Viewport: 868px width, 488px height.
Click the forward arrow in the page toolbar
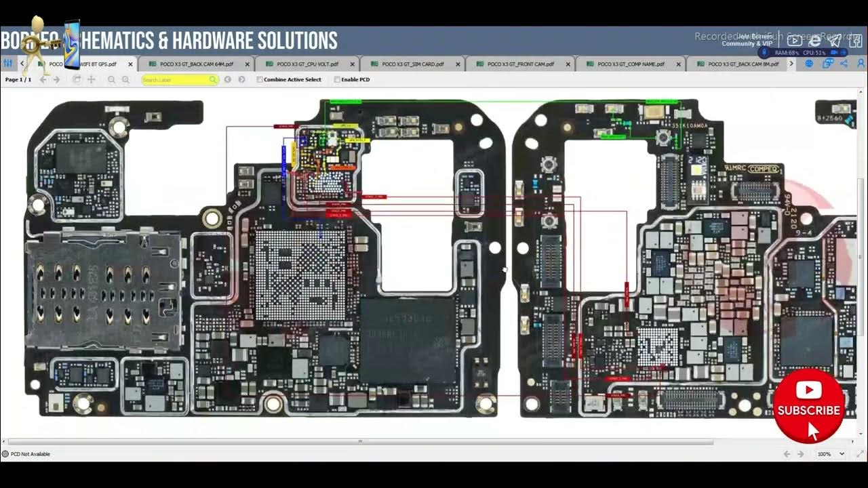click(56, 79)
